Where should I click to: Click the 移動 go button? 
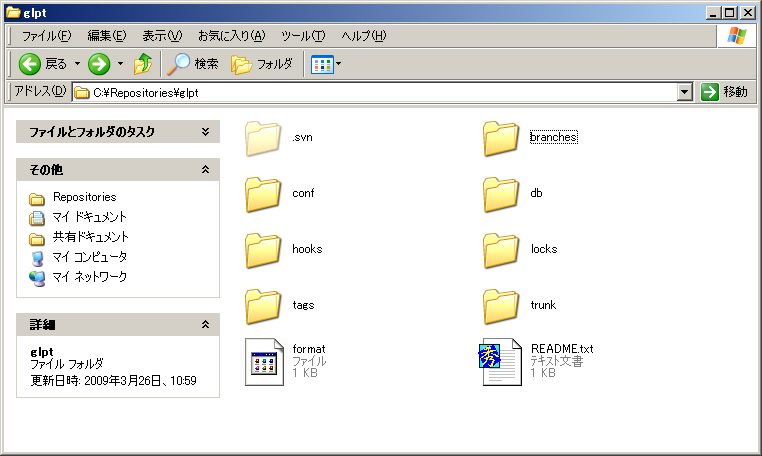(x=724, y=91)
